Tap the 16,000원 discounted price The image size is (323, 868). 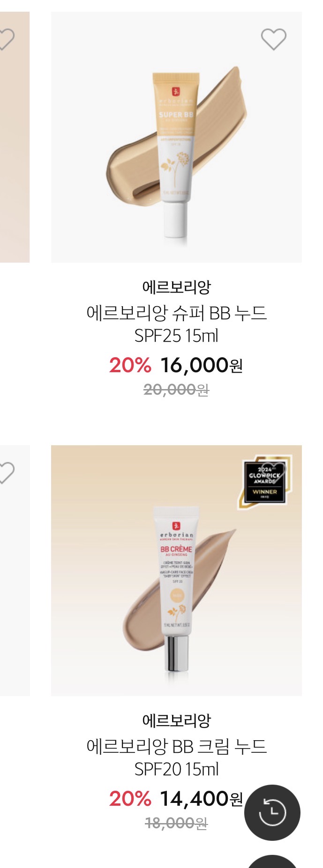point(202,365)
